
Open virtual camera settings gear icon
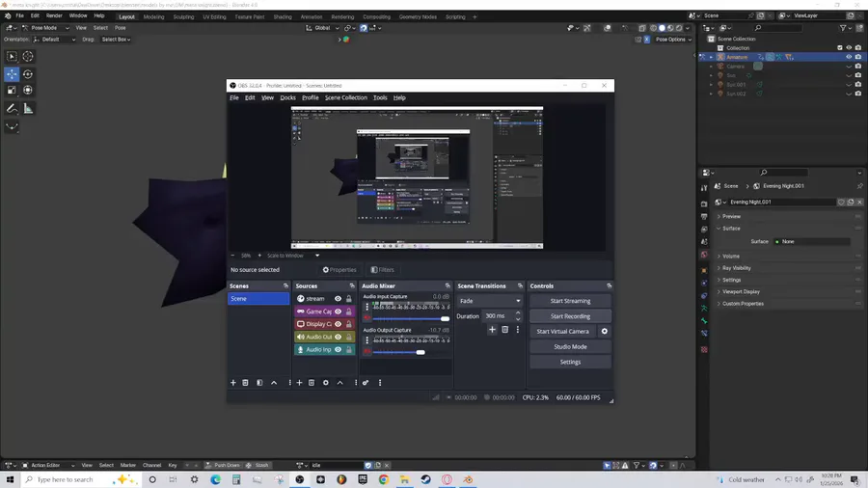click(x=605, y=332)
